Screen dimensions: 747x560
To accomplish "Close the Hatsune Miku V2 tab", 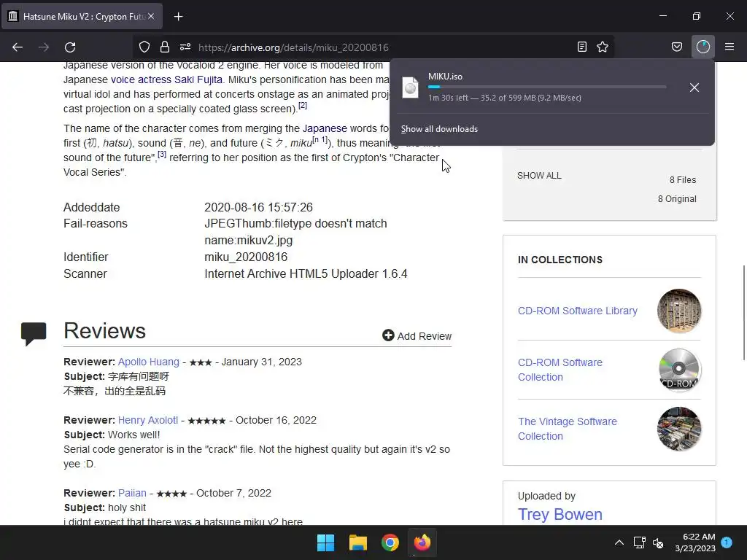I will pos(151,16).
